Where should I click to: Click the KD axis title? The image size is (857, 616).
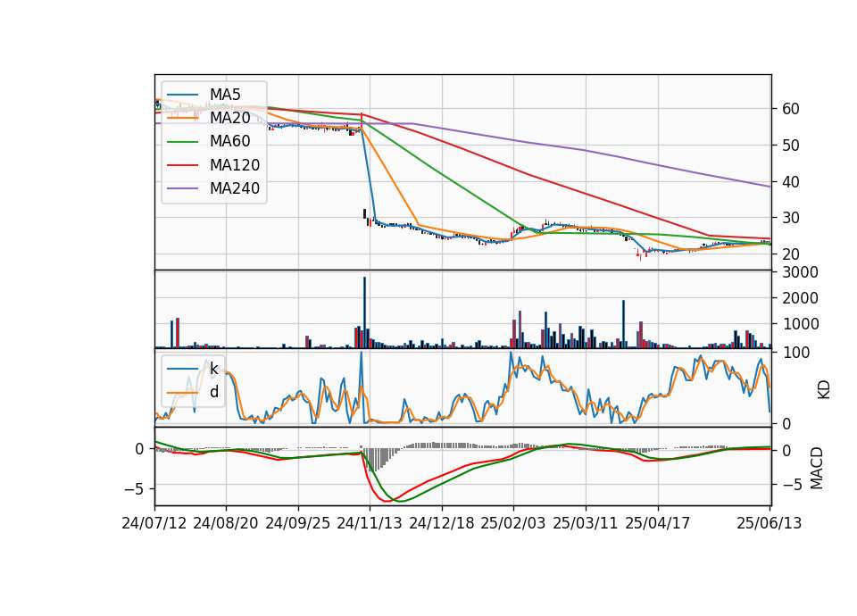click(824, 390)
